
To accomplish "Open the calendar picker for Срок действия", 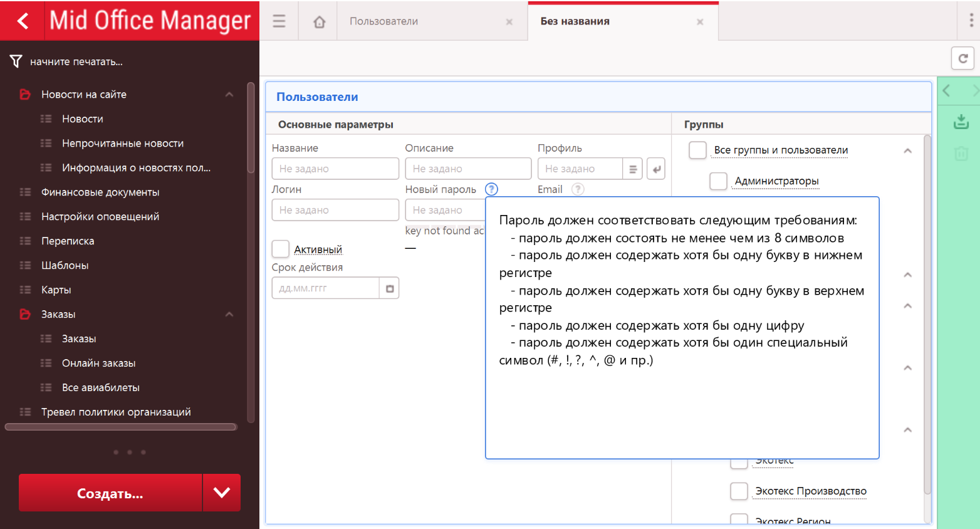I will (x=389, y=288).
